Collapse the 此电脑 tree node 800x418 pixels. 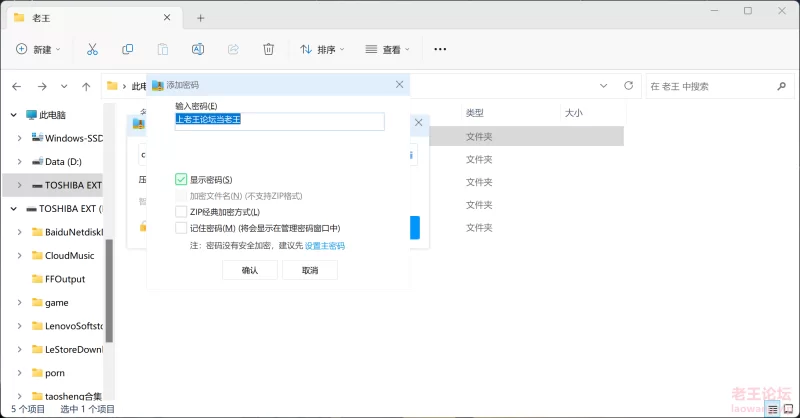[x=14, y=115]
